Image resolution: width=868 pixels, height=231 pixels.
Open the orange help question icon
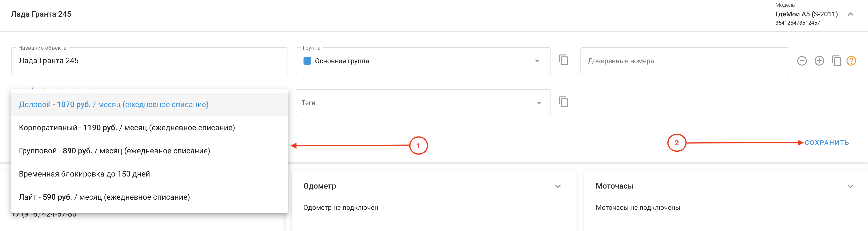(x=851, y=61)
